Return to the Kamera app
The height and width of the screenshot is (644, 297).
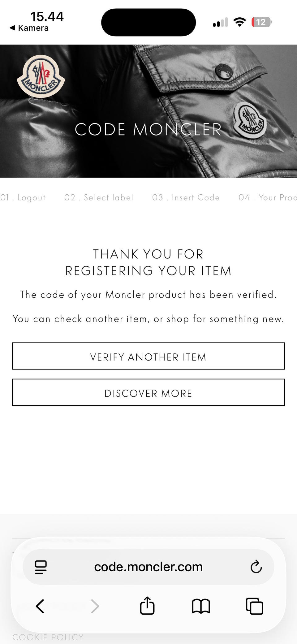pos(29,28)
